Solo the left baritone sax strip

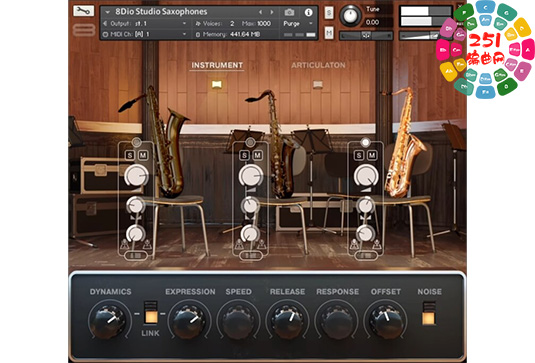click(130, 155)
